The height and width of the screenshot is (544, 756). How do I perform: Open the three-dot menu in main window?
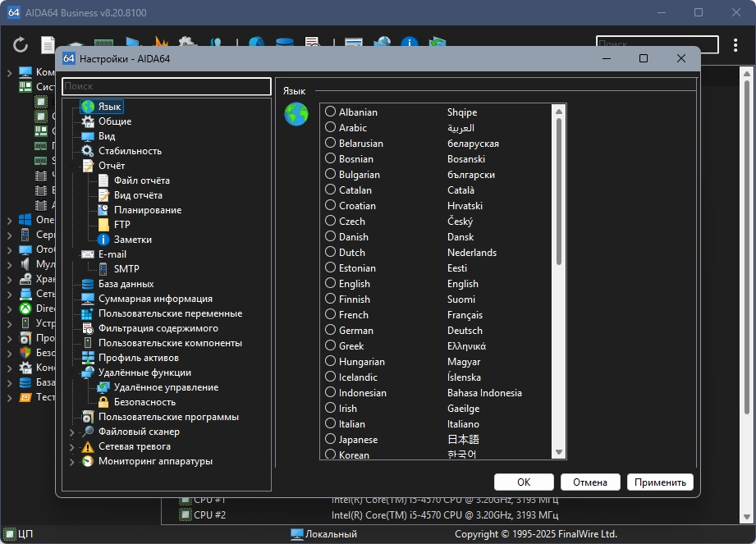coord(735,45)
